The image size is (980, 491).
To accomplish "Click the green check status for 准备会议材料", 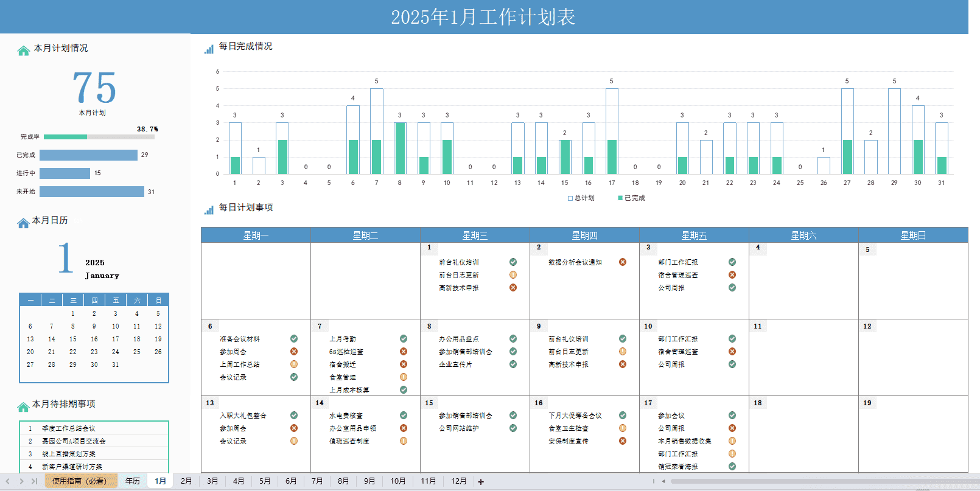I will [294, 339].
